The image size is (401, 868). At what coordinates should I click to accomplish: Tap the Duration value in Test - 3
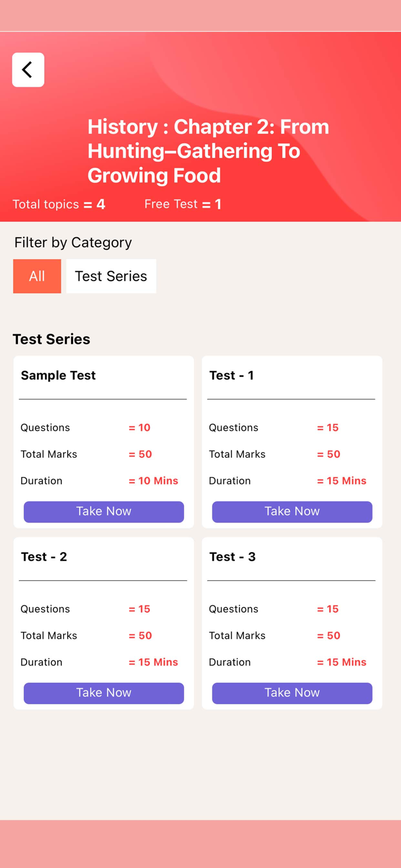point(341,662)
